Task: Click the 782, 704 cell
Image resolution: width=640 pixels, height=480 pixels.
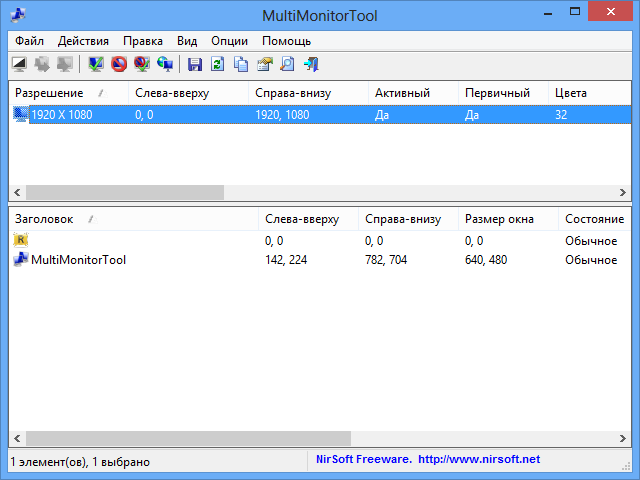Action: (x=386, y=260)
